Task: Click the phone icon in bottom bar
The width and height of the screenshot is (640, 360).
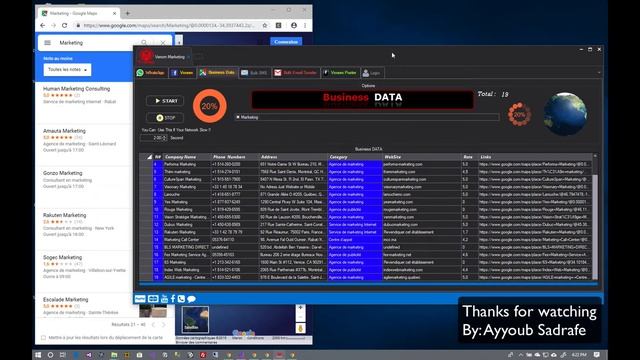Action: coord(181,299)
